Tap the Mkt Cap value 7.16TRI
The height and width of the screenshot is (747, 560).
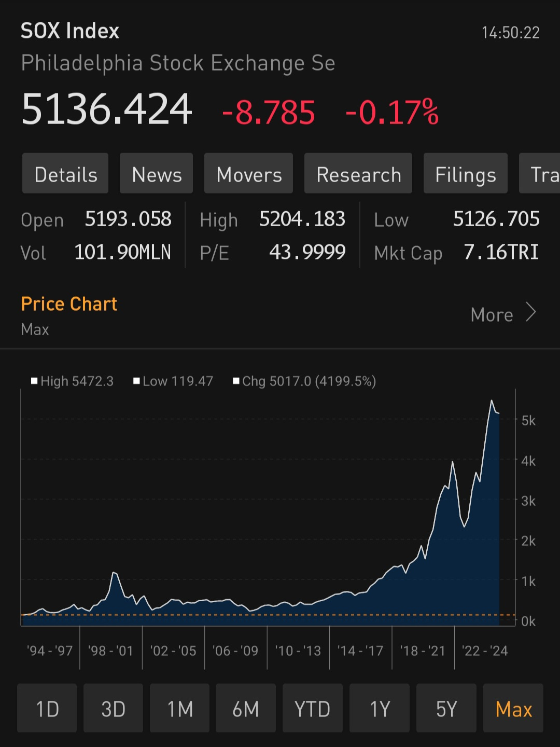pos(501,252)
